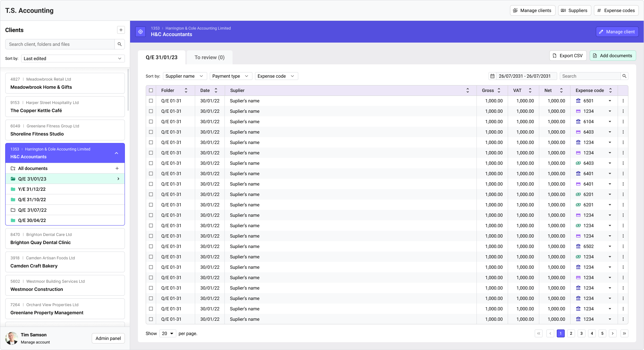
Task: Expand the Last edited sort dropdown
Action: (x=73, y=58)
